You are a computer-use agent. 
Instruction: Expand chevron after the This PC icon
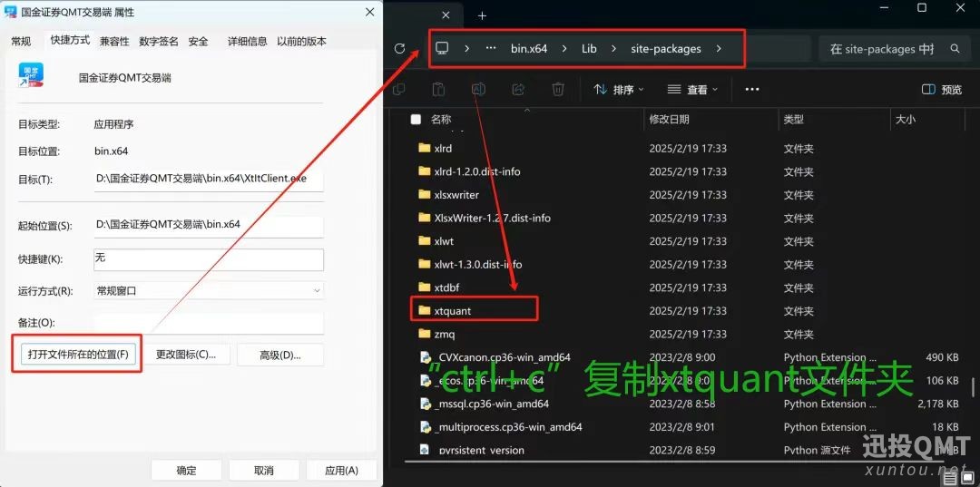(x=467, y=49)
